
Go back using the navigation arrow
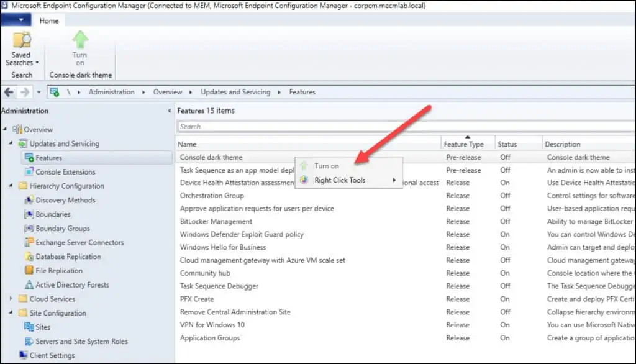9,93
